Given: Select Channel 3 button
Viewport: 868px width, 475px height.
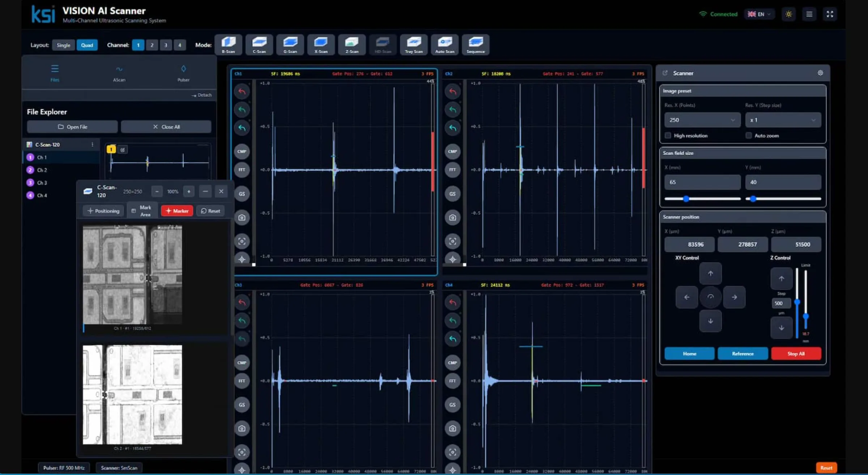Looking at the screenshot, I should [166, 45].
